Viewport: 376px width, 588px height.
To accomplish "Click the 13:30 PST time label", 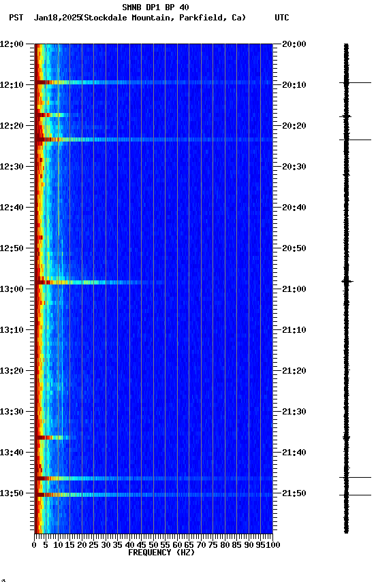I will 12,412.
